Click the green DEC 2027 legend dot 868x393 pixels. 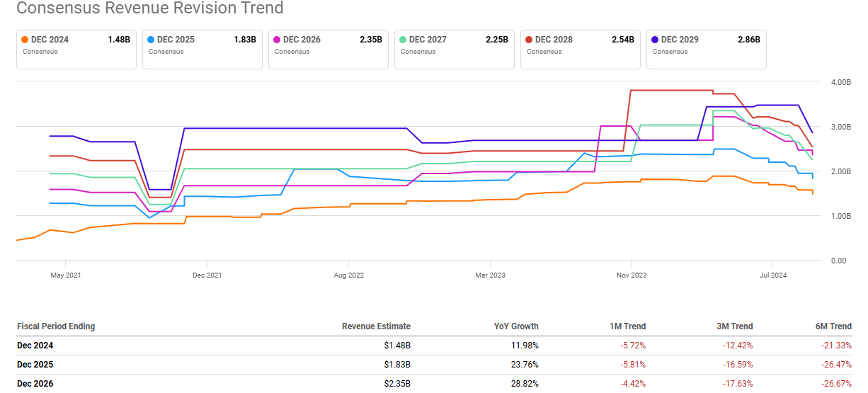coord(404,40)
